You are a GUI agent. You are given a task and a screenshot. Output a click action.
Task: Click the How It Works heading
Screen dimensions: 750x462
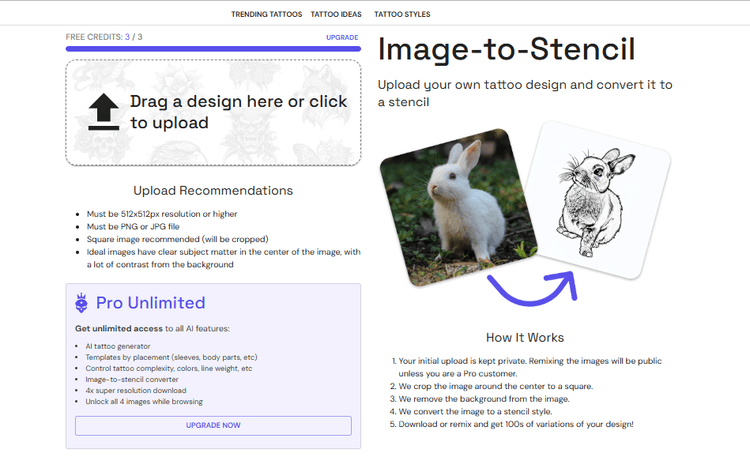click(x=525, y=337)
